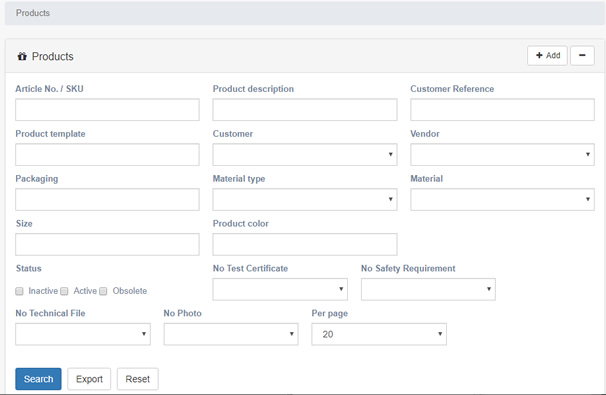The height and width of the screenshot is (395, 606).
Task: Click the Products breadcrumb link
Action: coord(33,13)
